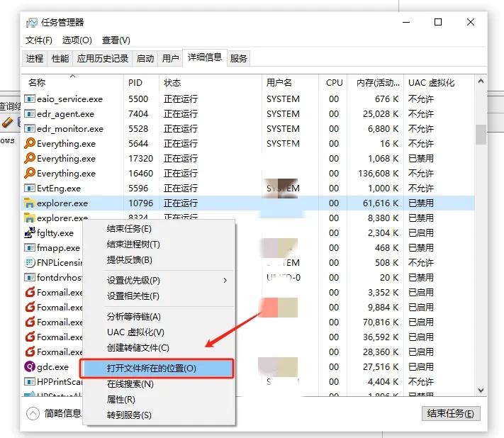This screenshot has width=504, height=438.
Task: Click the 结束任务(E) button at bottom right
Action: coord(451,413)
